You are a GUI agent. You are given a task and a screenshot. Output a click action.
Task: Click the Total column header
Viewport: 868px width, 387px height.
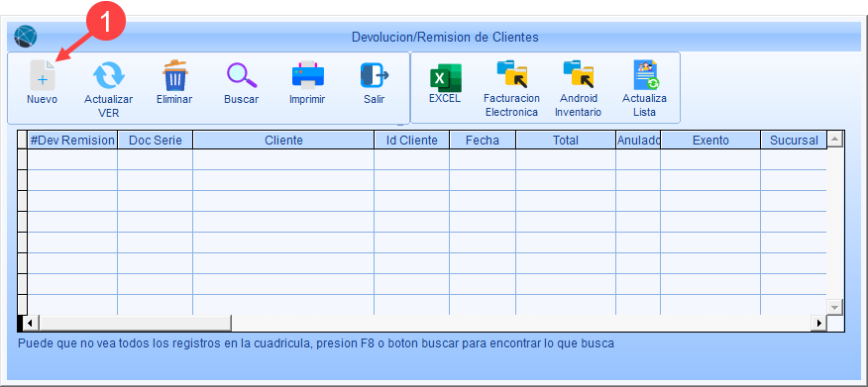point(565,141)
